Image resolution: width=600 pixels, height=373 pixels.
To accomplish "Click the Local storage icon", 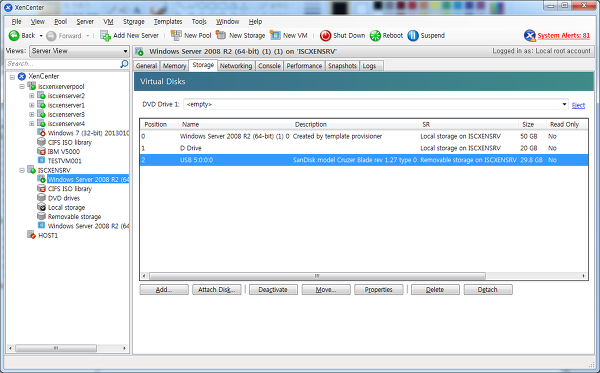I will 41,207.
